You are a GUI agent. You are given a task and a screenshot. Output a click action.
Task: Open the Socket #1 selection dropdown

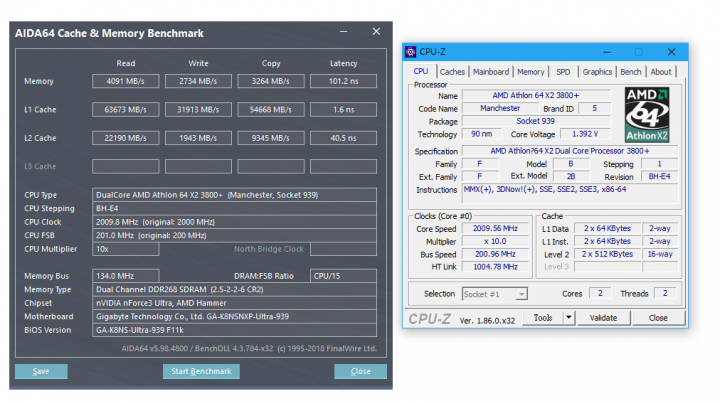coord(495,294)
